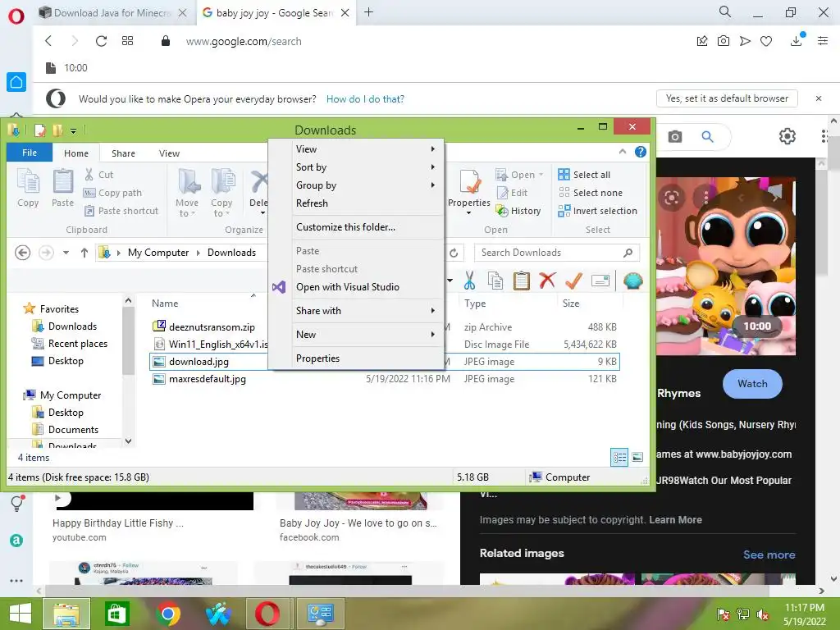Image resolution: width=840 pixels, height=630 pixels.
Task: Click the Opera heart bookmark icon
Action: click(766, 41)
